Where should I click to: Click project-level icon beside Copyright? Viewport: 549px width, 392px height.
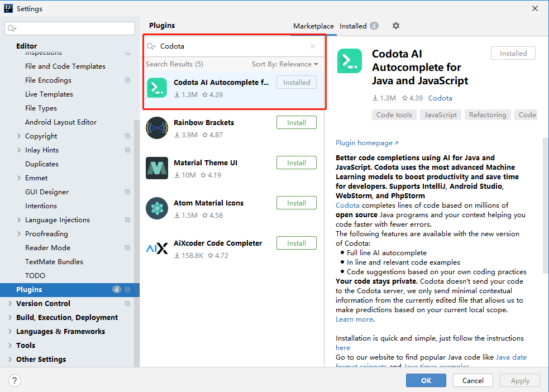tap(127, 136)
